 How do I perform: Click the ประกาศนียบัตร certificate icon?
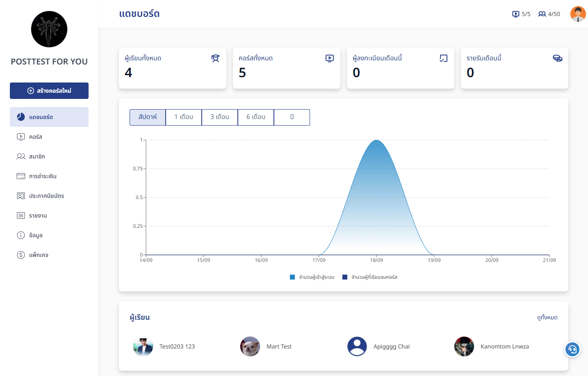pyautogui.click(x=21, y=196)
